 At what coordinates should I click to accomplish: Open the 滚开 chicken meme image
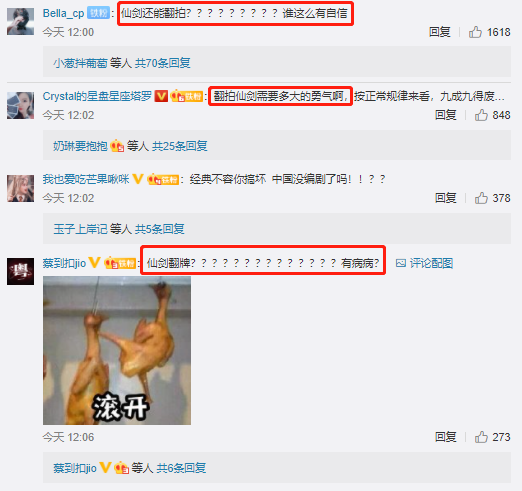(x=117, y=350)
